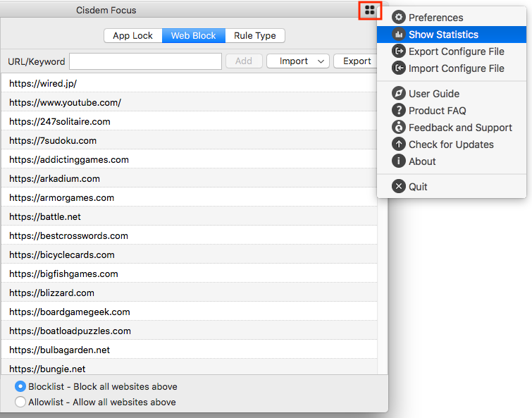
Task: Open the Import dropdown
Action: pyautogui.click(x=298, y=61)
